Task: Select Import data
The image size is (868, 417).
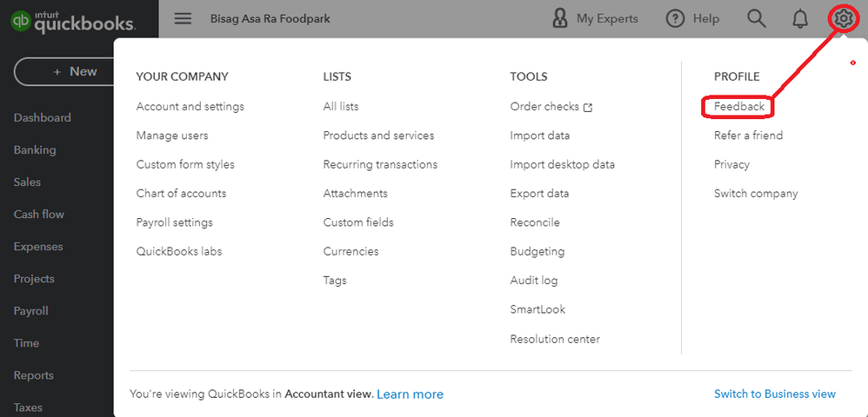Action: click(x=540, y=136)
